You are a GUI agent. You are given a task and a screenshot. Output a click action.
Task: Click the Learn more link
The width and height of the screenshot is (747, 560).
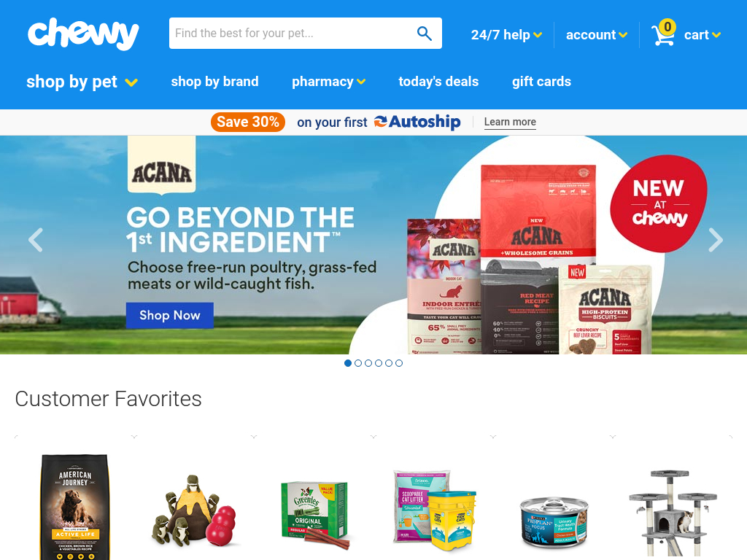pyautogui.click(x=510, y=122)
